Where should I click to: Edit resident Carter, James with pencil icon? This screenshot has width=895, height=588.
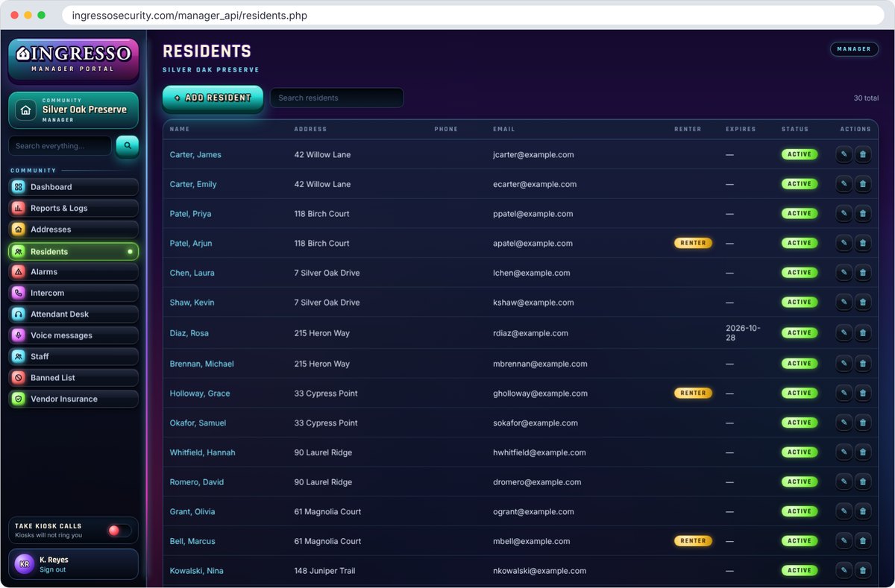click(x=844, y=154)
